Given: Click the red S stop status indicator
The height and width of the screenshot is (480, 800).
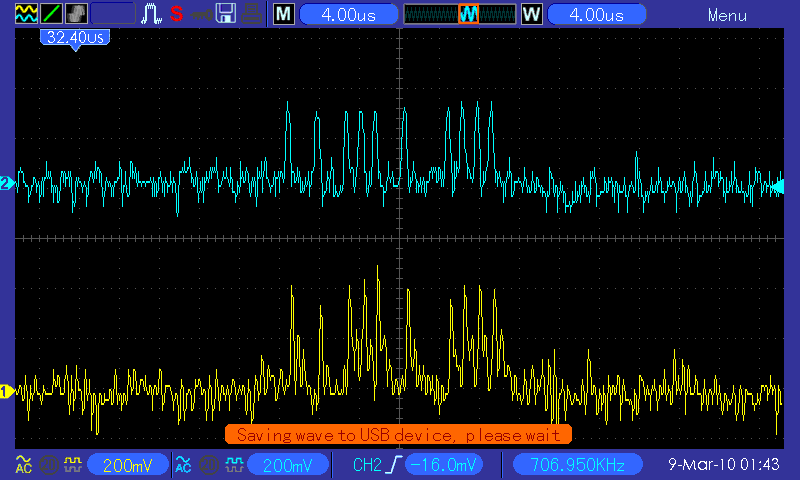Looking at the screenshot, I should pos(176,14).
